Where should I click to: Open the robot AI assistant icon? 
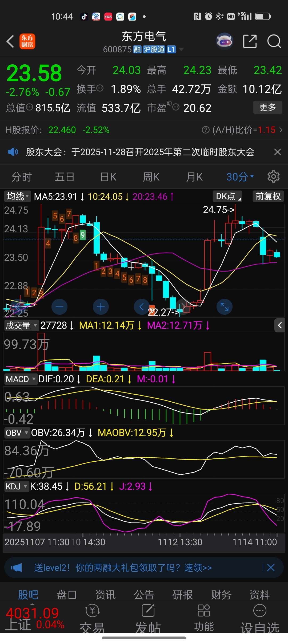[x=225, y=41]
